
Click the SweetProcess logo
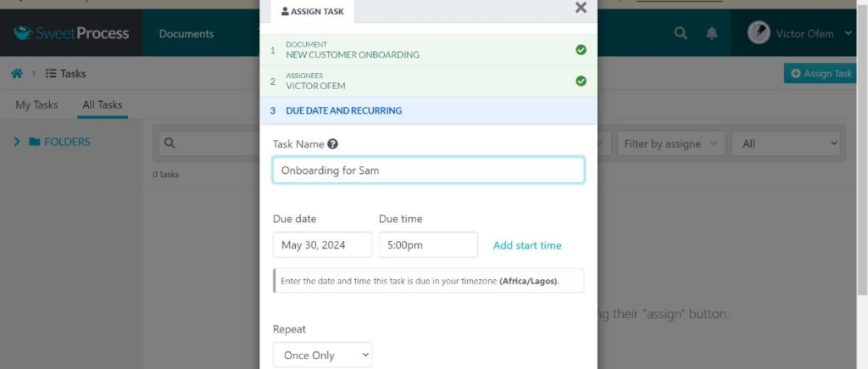click(71, 33)
